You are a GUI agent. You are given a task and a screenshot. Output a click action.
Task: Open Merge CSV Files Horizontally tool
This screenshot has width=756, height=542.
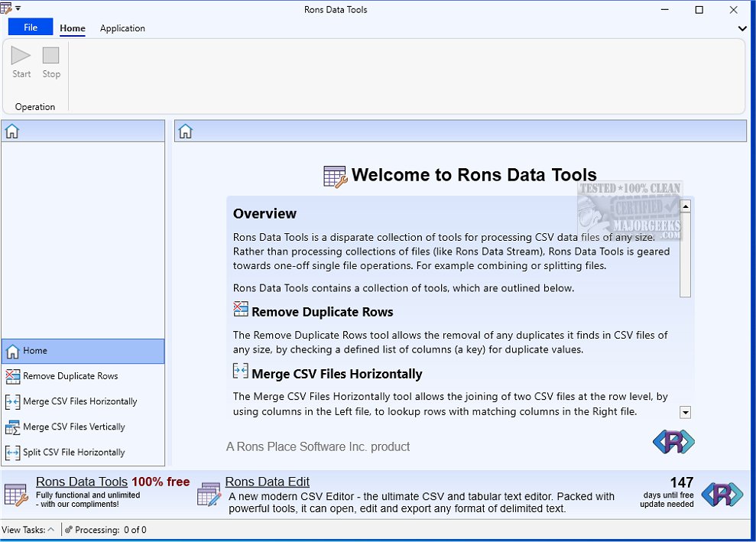click(79, 401)
